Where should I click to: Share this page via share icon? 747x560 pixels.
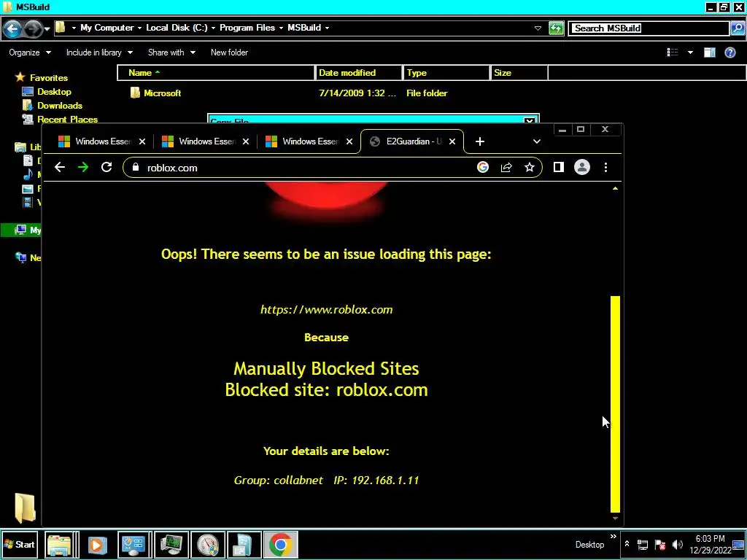coord(506,167)
